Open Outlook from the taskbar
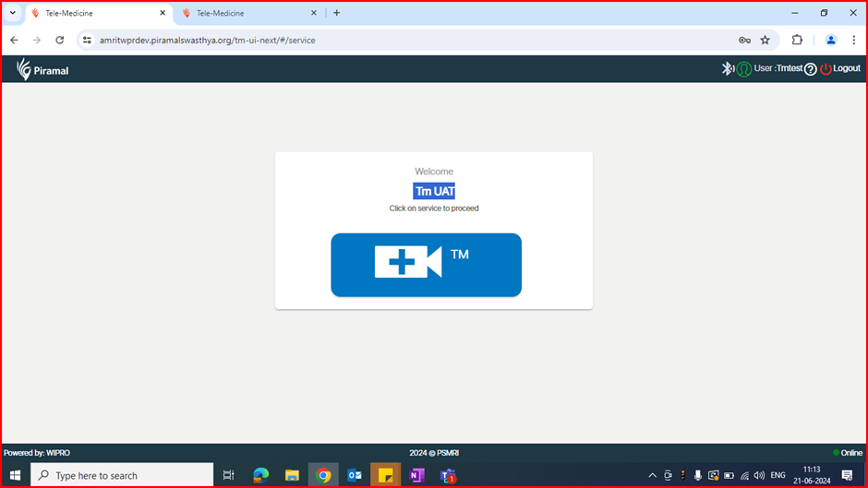 pyautogui.click(x=355, y=475)
